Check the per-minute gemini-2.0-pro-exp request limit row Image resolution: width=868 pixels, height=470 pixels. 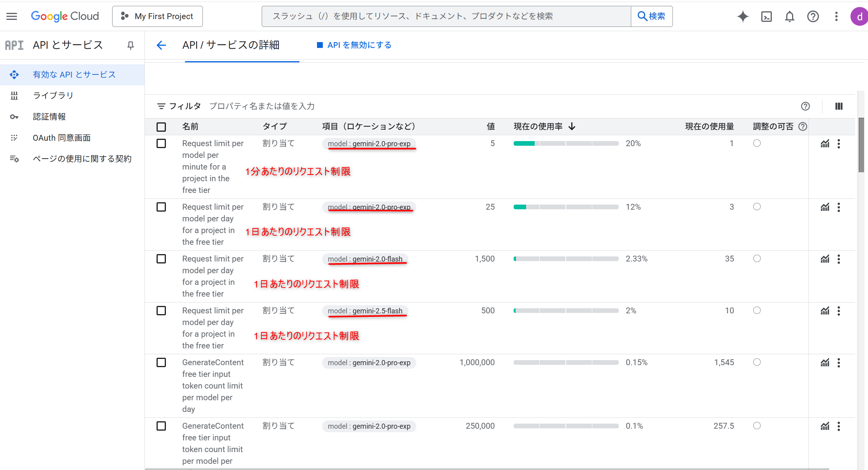161,143
